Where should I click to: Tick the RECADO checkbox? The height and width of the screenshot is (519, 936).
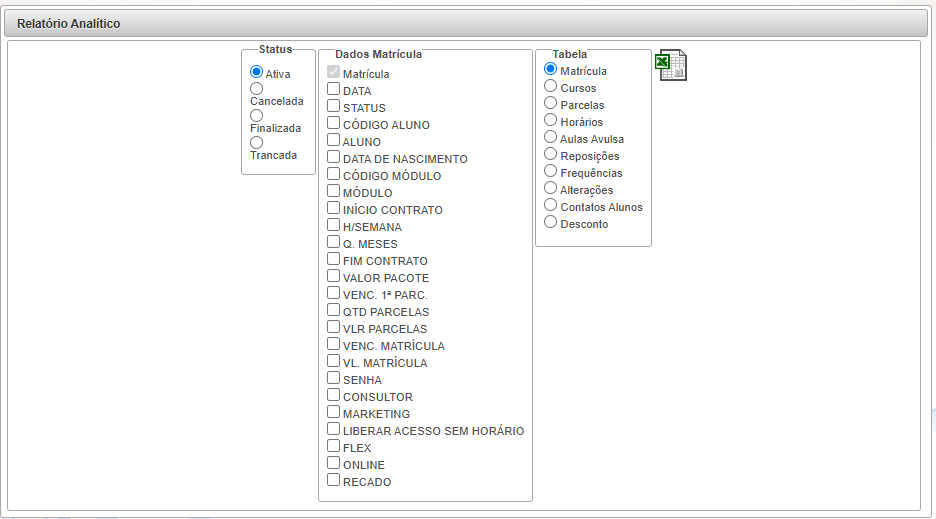point(334,481)
